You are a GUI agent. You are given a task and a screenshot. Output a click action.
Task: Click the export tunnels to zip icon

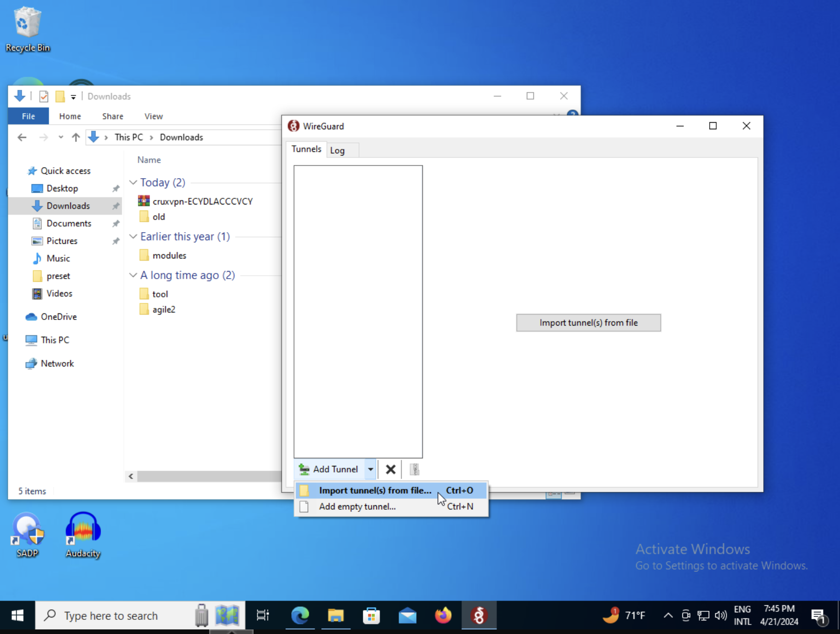coord(414,469)
